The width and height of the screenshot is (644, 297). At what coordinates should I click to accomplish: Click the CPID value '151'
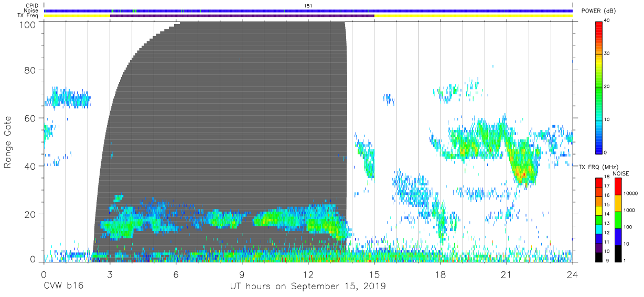[x=308, y=6]
